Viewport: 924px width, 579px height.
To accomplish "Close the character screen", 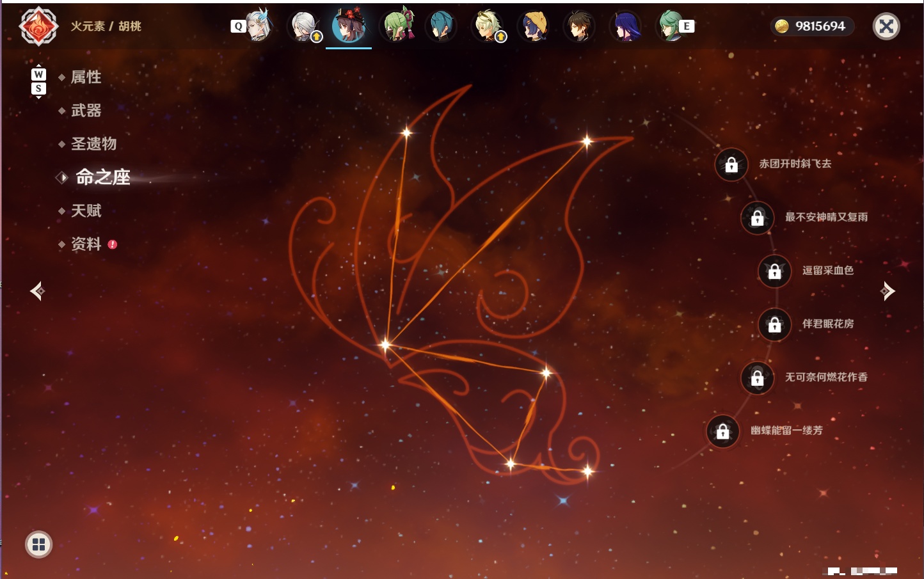I will click(x=886, y=26).
